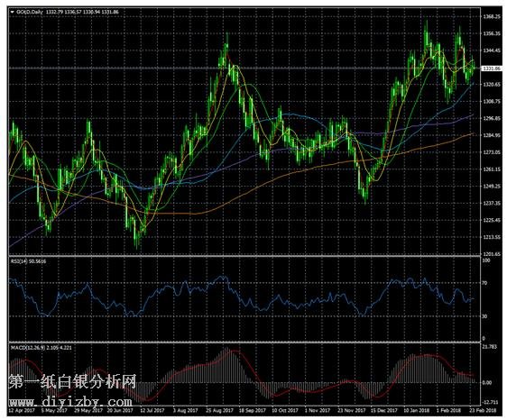Click price axis value 1213.55
The width and height of the screenshot is (507, 420).
[492, 237]
